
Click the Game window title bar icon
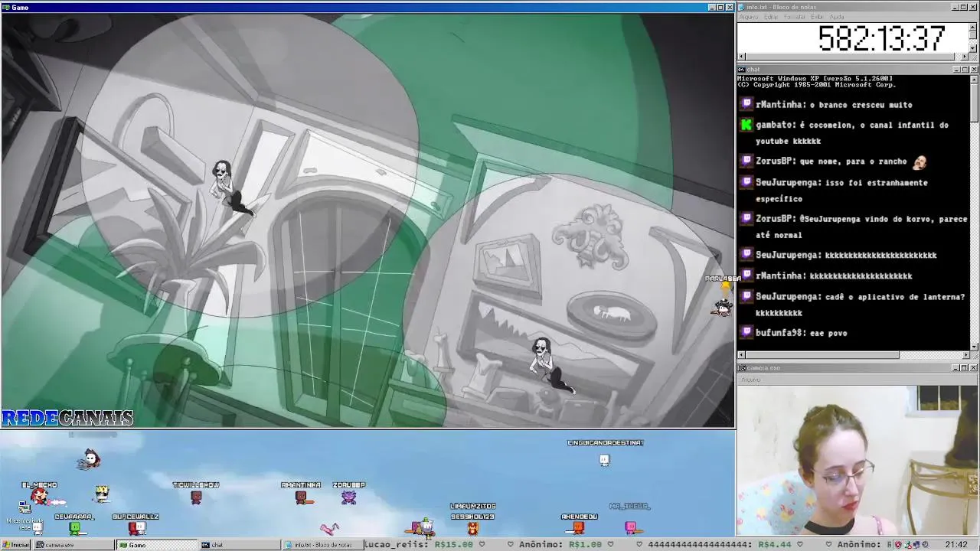tap(5, 7)
